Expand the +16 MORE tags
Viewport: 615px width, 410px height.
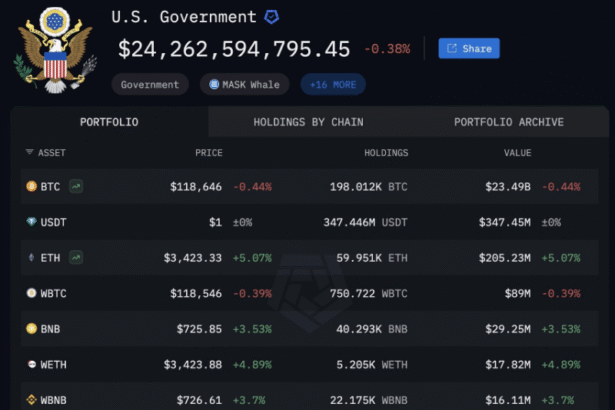tap(333, 85)
